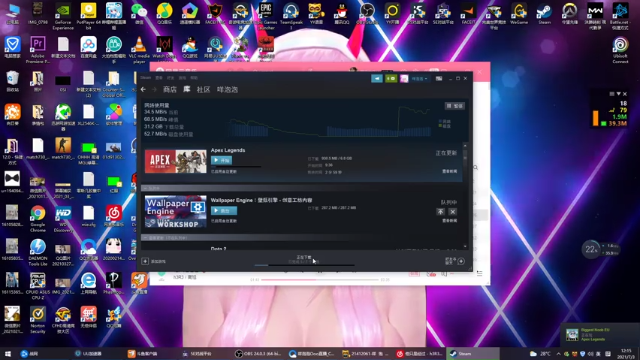Screen dimensions: 640x360
Task: Move Wallpaper Engine to top of queue
Action: (x=440, y=211)
